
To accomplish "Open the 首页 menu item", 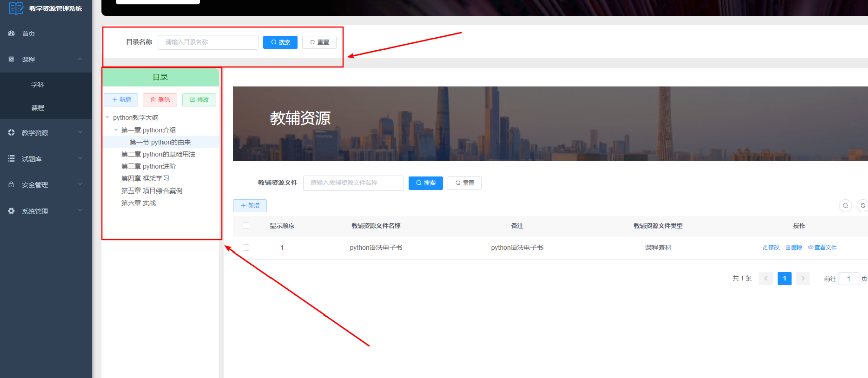I will (46, 33).
